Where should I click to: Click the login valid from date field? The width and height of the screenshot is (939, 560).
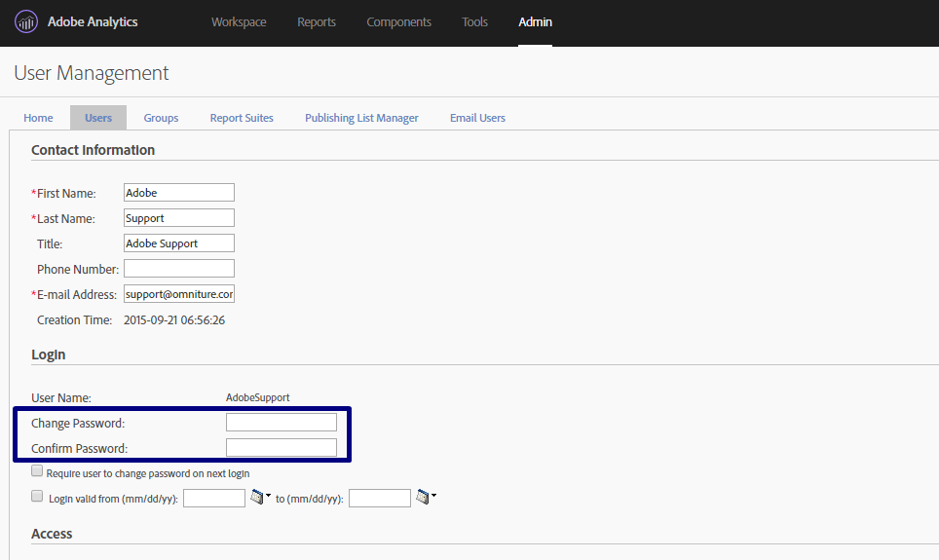(x=214, y=499)
